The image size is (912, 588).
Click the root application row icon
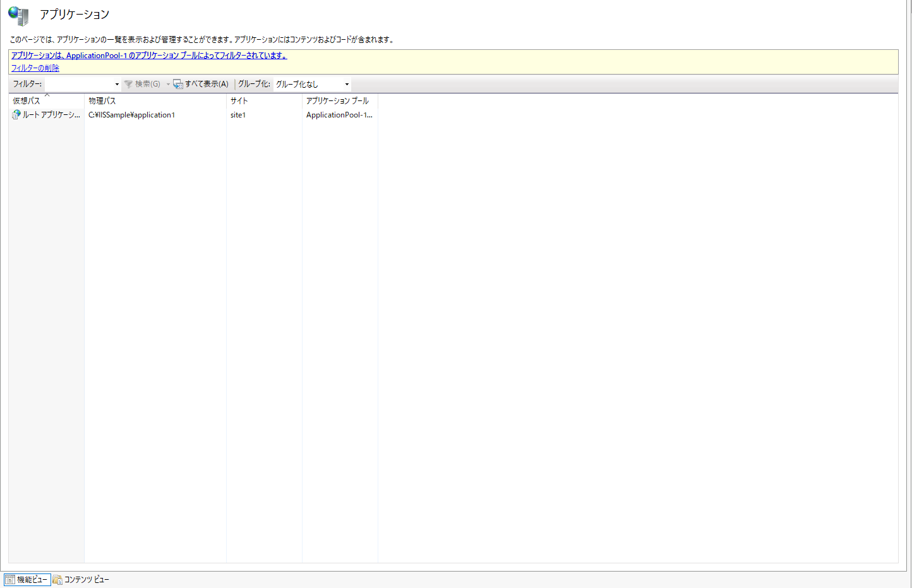[x=16, y=114]
